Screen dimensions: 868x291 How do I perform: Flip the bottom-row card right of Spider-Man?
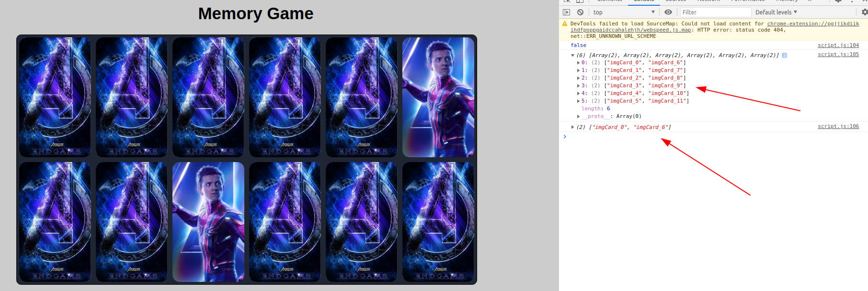click(x=285, y=222)
